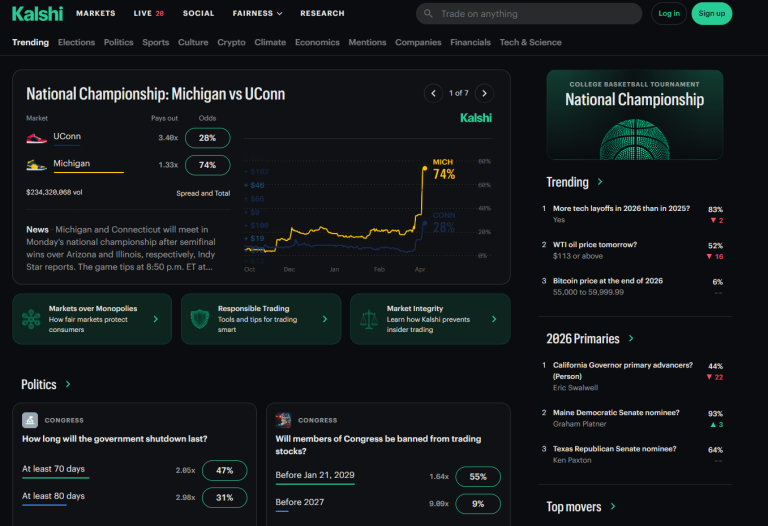
Task: Click the Sign up button
Action: pos(711,14)
